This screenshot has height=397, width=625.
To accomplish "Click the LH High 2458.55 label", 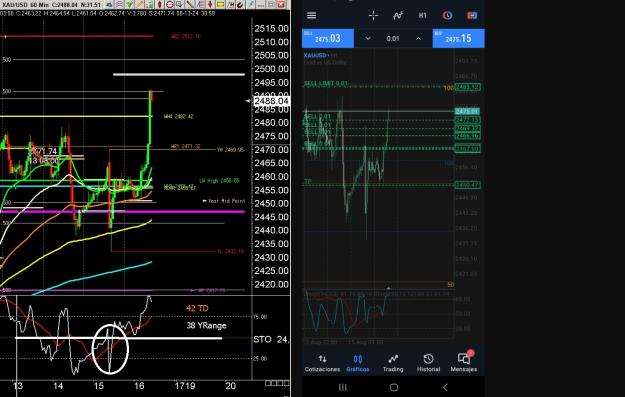I will coord(219,181).
